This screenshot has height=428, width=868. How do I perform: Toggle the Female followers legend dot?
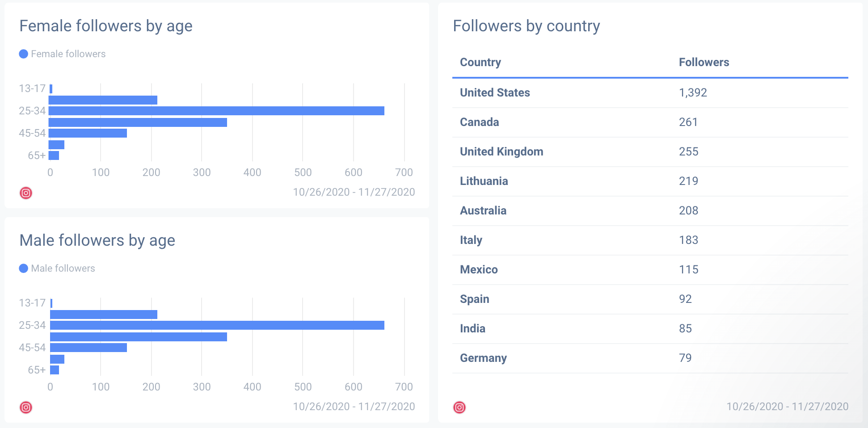pyautogui.click(x=24, y=54)
